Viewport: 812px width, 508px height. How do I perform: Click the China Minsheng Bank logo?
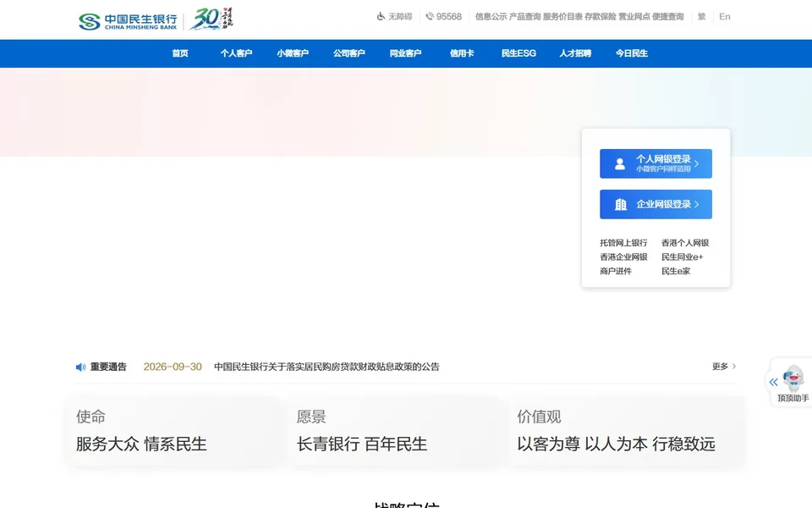click(128, 21)
